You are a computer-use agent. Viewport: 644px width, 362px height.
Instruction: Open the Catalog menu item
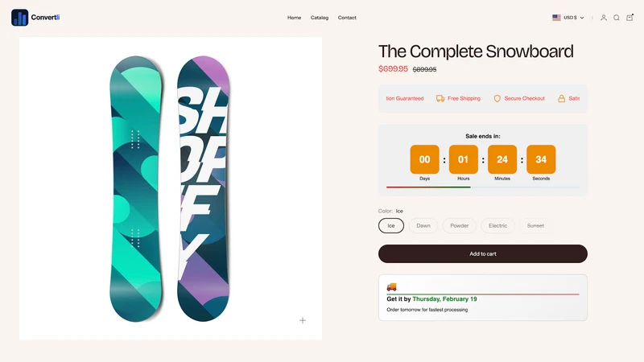(320, 18)
